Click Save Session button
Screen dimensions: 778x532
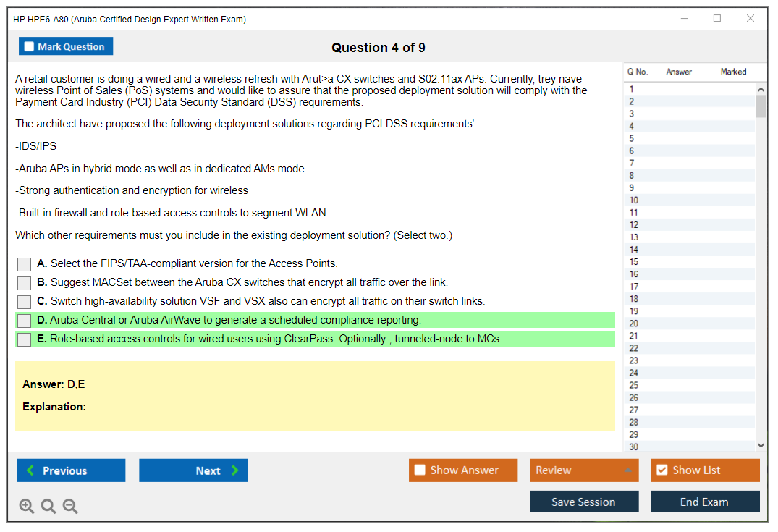(583, 502)
